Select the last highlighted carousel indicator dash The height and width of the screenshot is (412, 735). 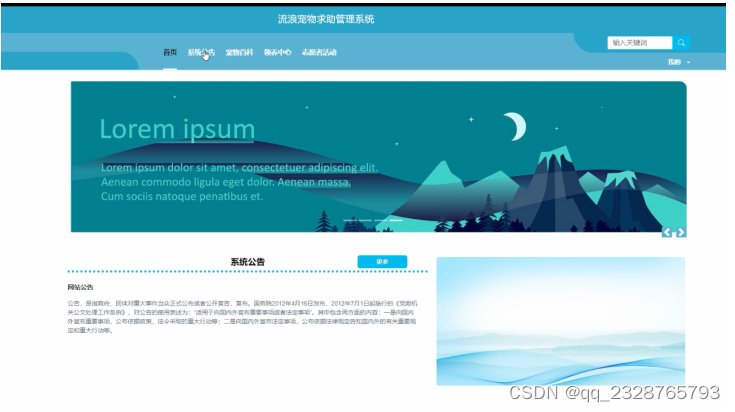point(396,220)
